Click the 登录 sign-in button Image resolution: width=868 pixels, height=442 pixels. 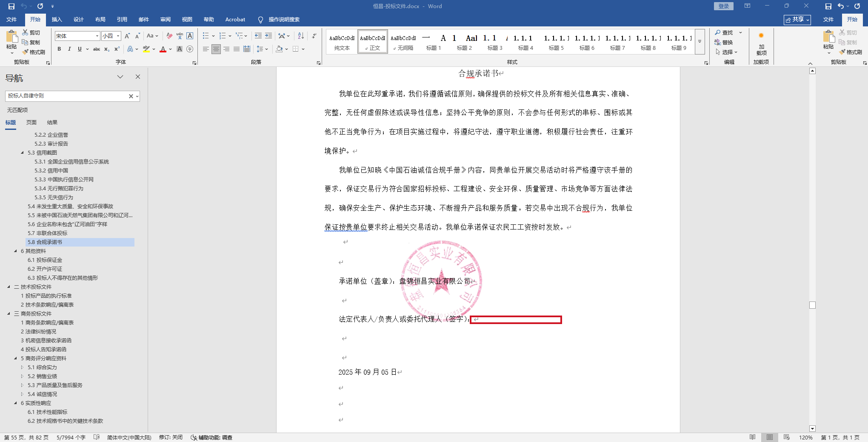pos(724,6)
